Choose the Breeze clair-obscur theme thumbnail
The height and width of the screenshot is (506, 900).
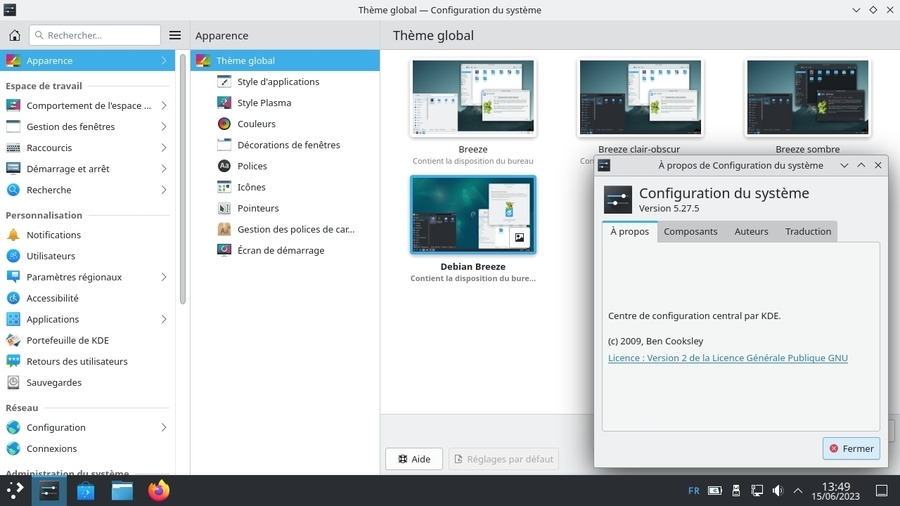coord(640,98)
